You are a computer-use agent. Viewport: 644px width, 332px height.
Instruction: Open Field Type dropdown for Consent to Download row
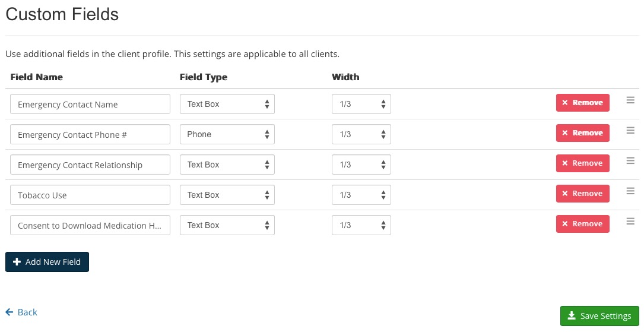[227, 225]
